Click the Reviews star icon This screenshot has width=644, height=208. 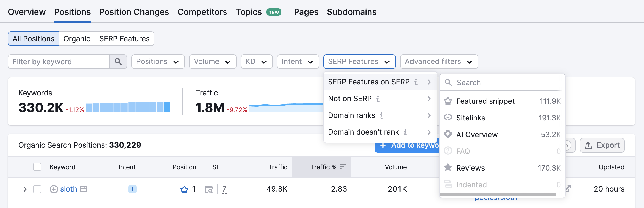(x=448, y=167)
